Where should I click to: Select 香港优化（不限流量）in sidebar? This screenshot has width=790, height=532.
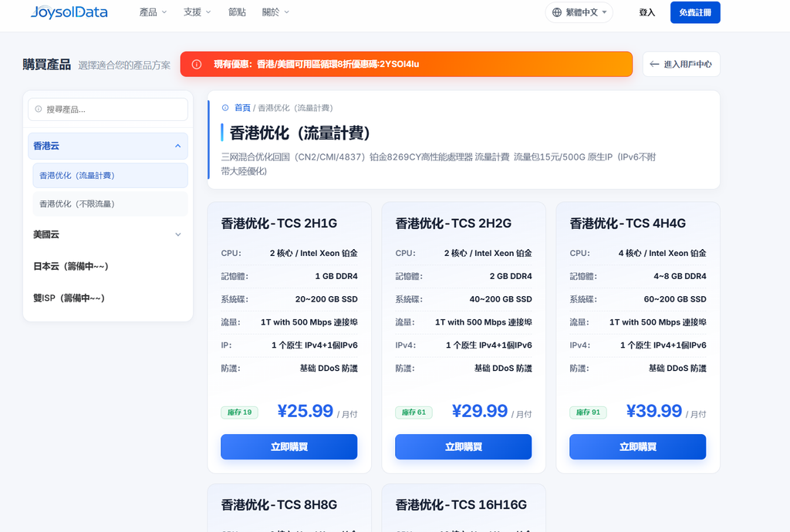110,204
